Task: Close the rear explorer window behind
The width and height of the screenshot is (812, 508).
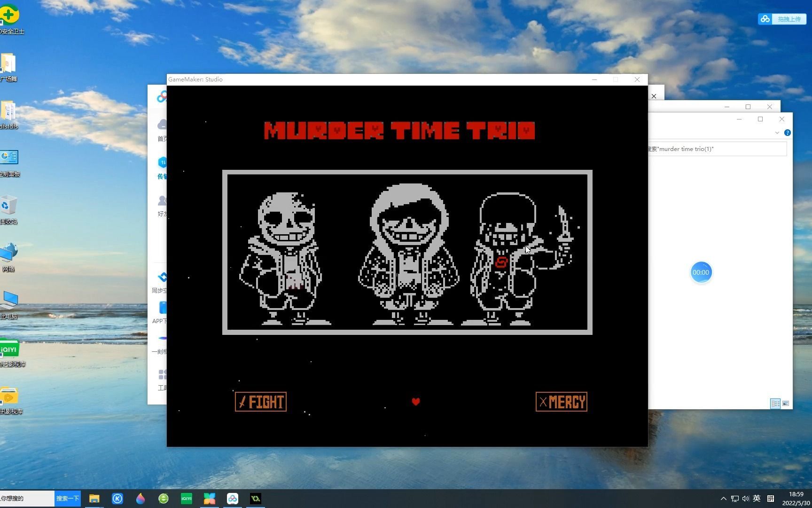Action: coord(770,107)
